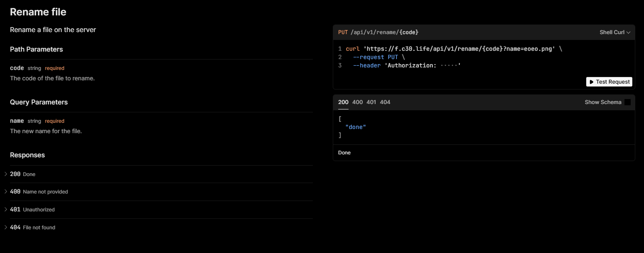Click the "done" string in the response body

pos(356,127)
